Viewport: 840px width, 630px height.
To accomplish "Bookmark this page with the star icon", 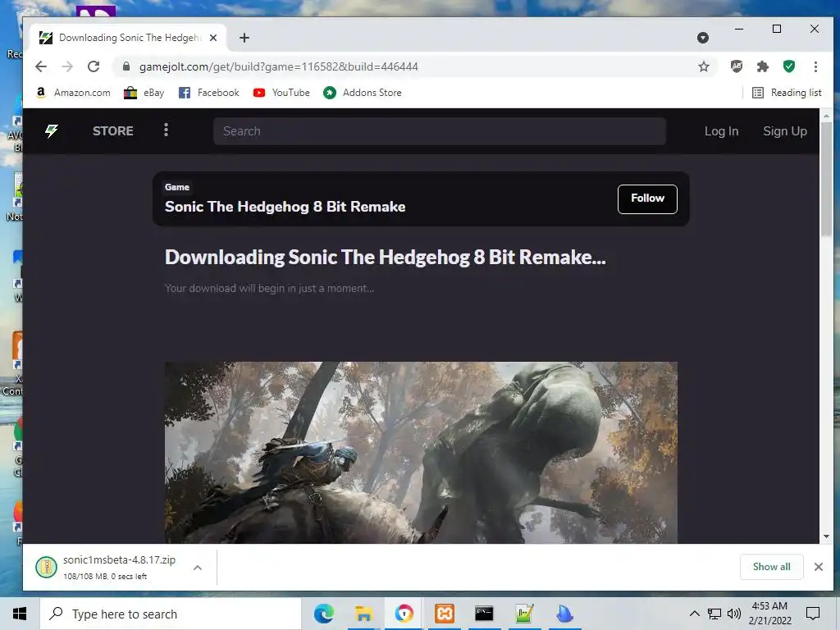I will pos(703,66).
